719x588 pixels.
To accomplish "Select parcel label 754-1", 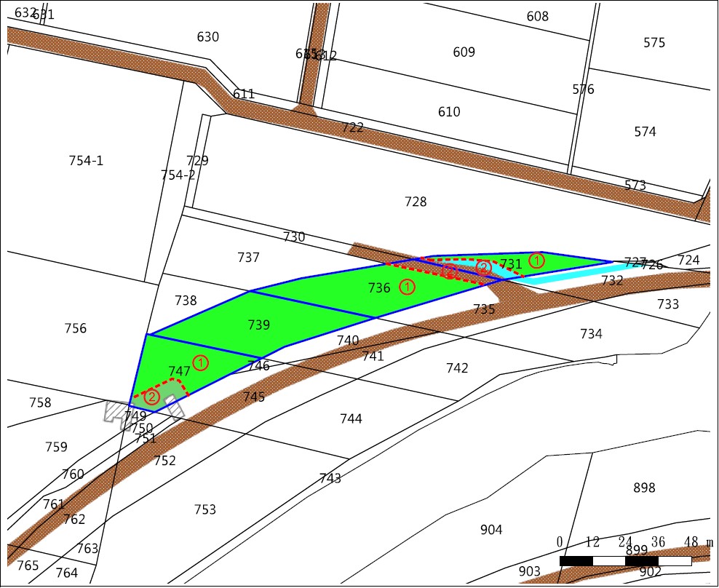I will (x=86, y=161).
